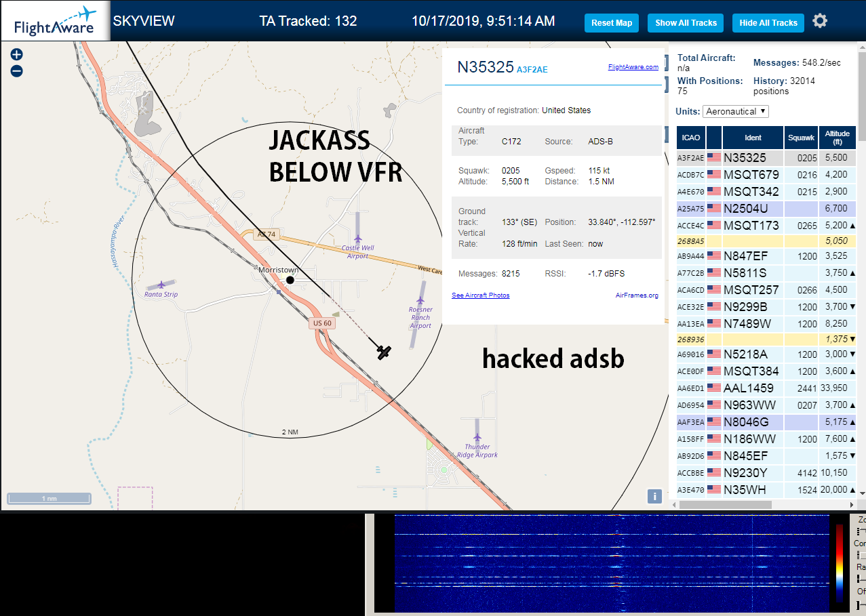
Task: Select the N5811S aircraft row
Action: (x=766, y=272)
